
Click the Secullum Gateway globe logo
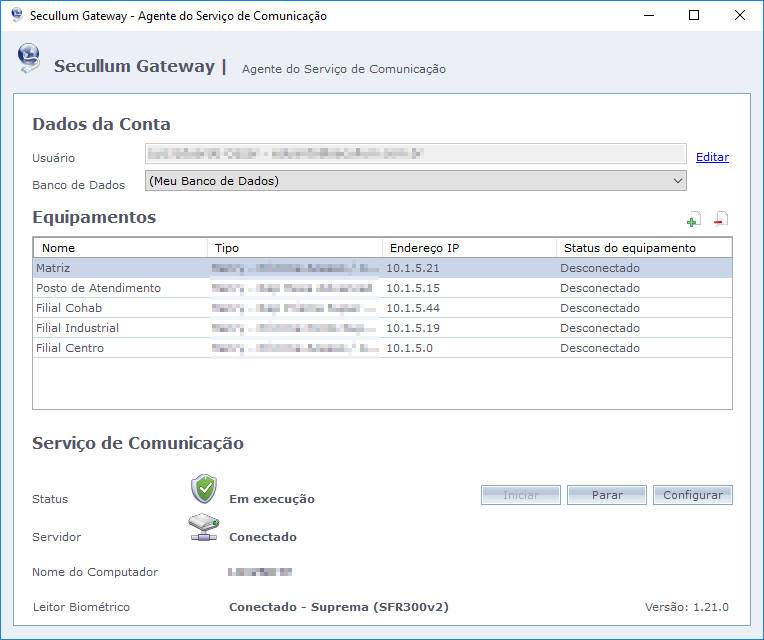(x=28, y=58)
